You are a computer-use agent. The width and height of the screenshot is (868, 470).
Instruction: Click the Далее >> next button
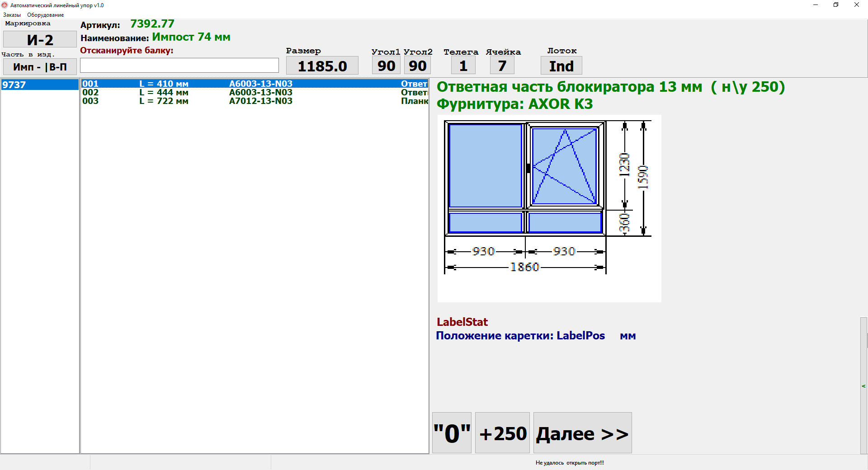(582, 433)
